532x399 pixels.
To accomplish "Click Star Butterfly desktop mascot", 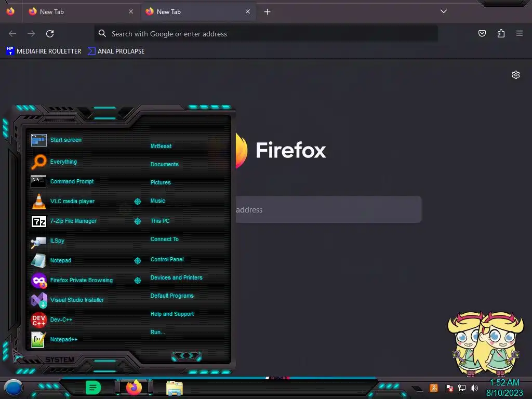I will click(486, 344).
